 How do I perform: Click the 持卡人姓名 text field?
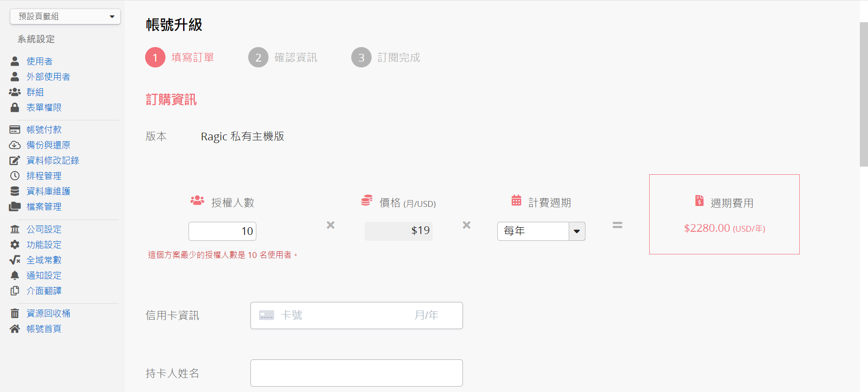[x=357, y=373]
